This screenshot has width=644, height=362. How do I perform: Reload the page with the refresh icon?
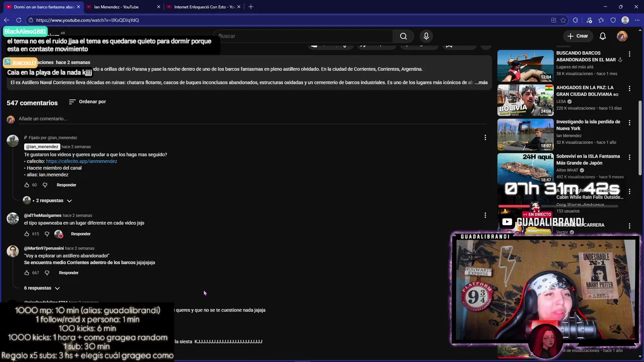point(19,20)
